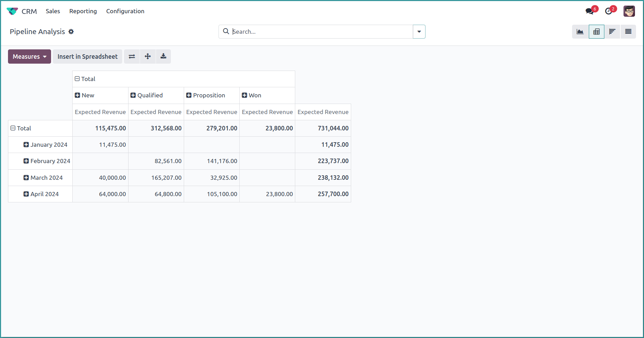Switch to the graph view
644x338 pixels.
tap(580, 31)
